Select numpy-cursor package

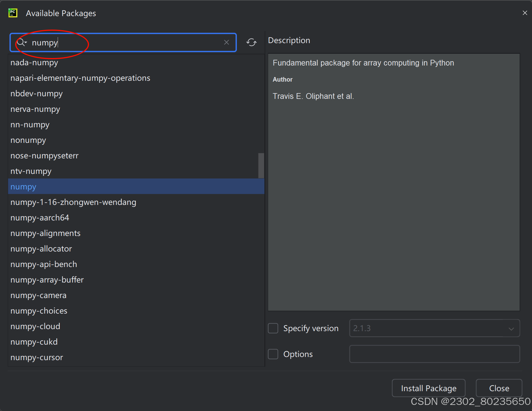(x=136, y=357)
